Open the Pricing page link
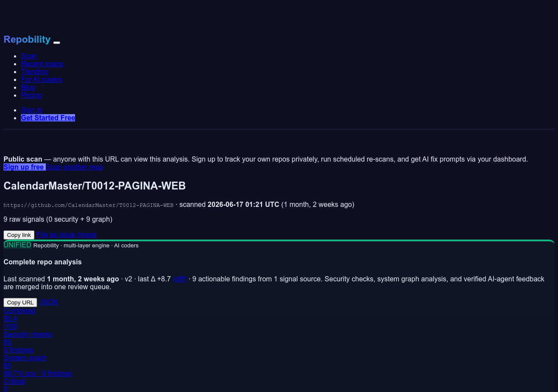The width and height of the screenshot is (558, 392). [31, 95]
